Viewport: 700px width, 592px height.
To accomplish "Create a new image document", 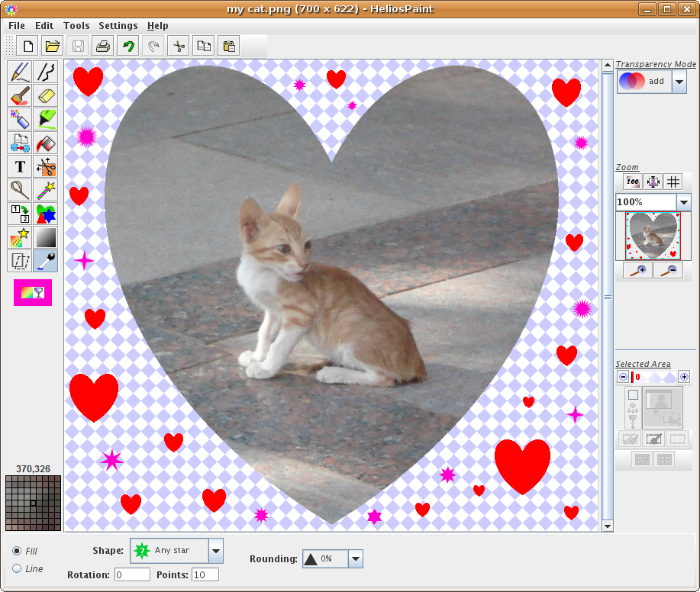I will [27, 46].
